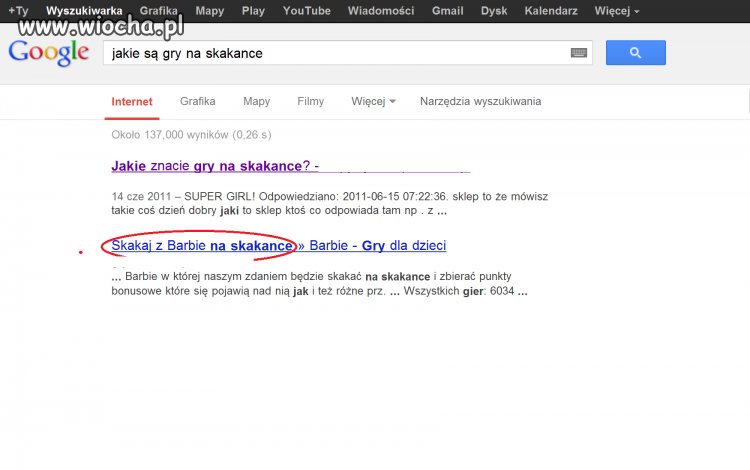This screenshot has width=750, height=470.
Task: Open Grafika in the black top bar
Action: coord(159,11)
